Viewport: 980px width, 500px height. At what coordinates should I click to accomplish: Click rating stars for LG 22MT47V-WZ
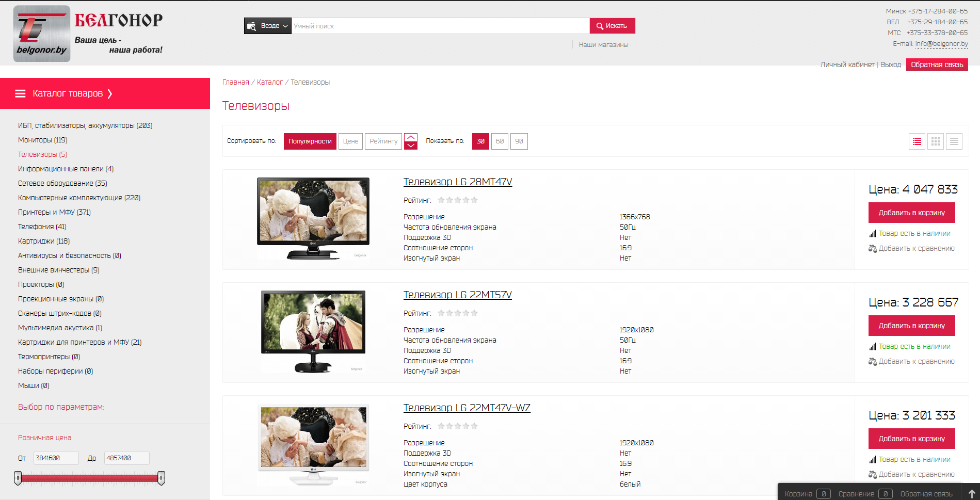tap(458, 426)
